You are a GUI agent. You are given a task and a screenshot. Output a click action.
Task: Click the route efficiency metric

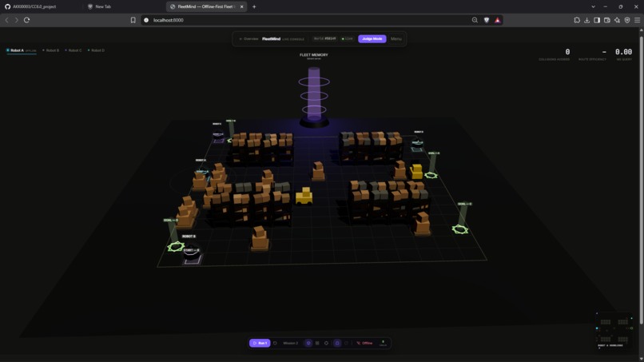tap(592, 54)
